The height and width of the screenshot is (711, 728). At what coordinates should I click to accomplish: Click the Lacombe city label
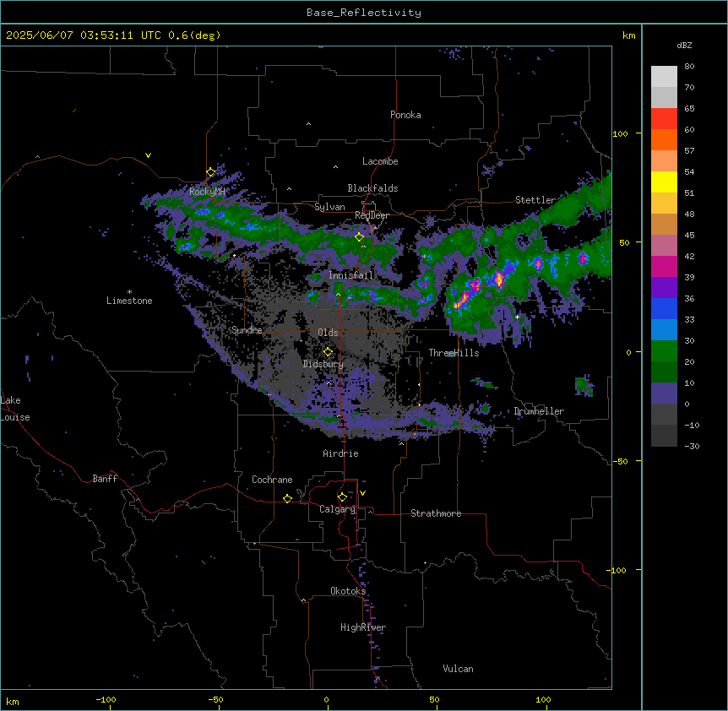[x=380, y=161]
